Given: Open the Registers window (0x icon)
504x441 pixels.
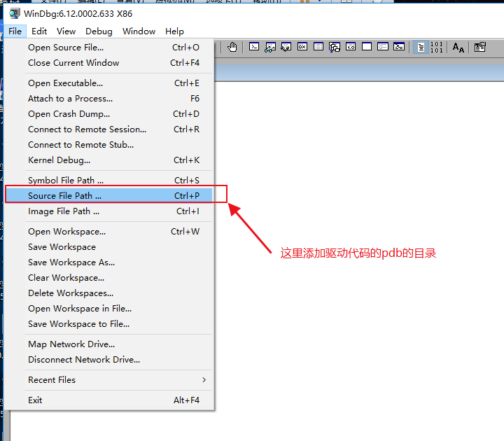Looking at the screenshot, I should [x=302, y=47].
